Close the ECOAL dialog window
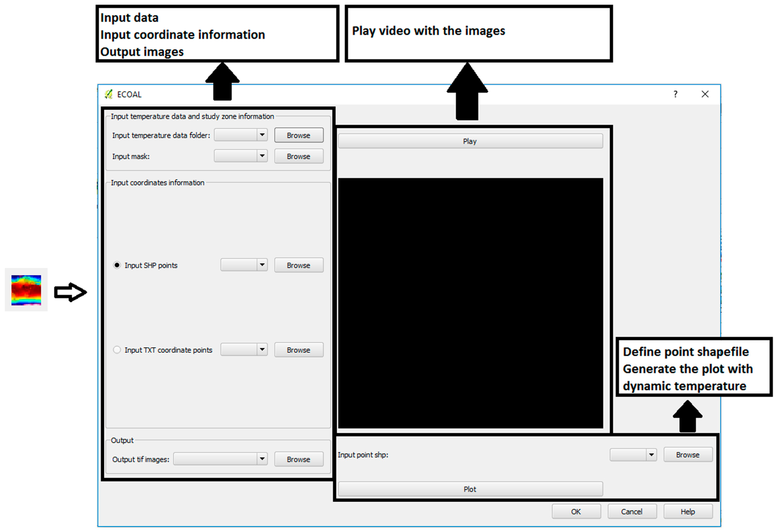 705,94
